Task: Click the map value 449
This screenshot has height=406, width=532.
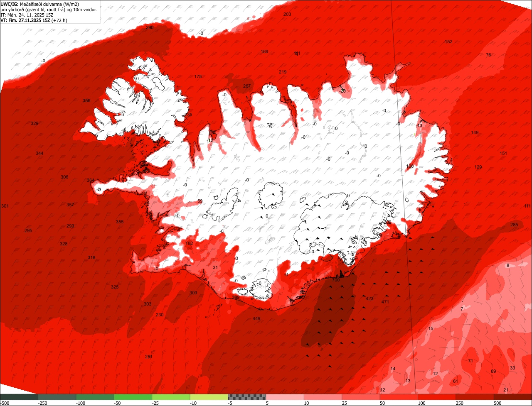Action: [x=256, y=318]
